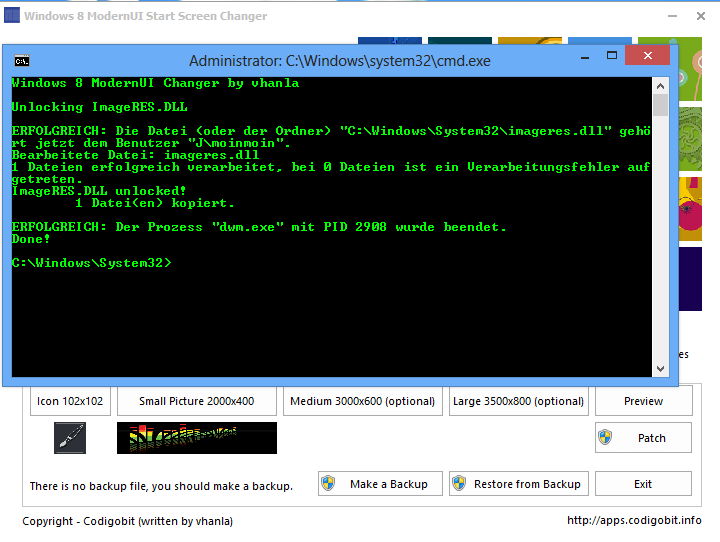
Task: Click the dwm.exe process terminated line
Action: 259,227
